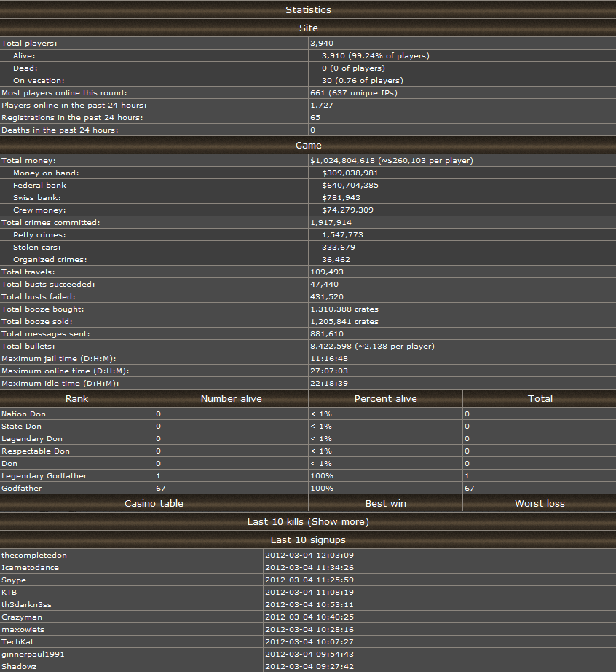Click the Worst loss column header

(540, 504)
